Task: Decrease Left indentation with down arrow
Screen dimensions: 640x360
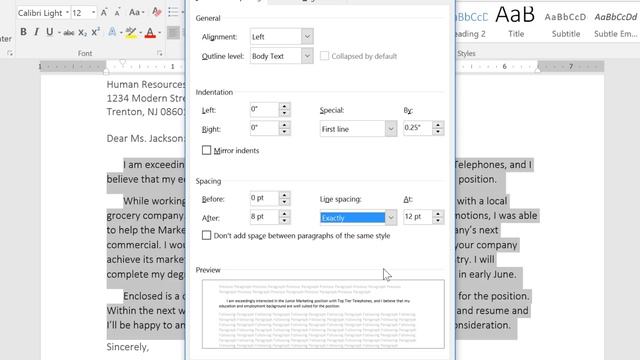Action: point(284,113)
